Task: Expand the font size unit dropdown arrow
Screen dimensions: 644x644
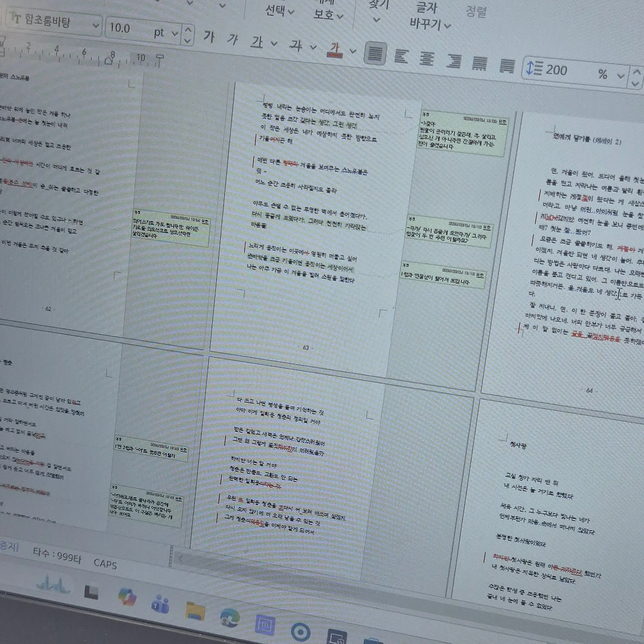Action: [x=175, y=34]
